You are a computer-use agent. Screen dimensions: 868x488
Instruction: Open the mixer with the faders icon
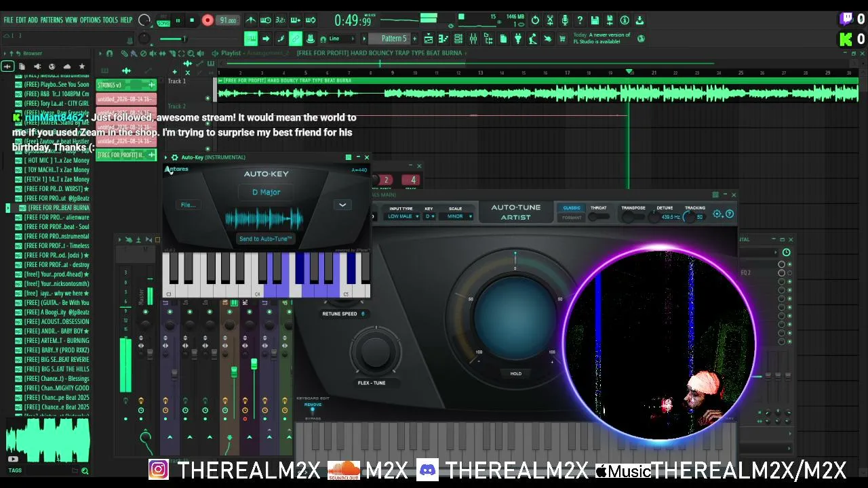pyautogui.click(x=473, y=39)
